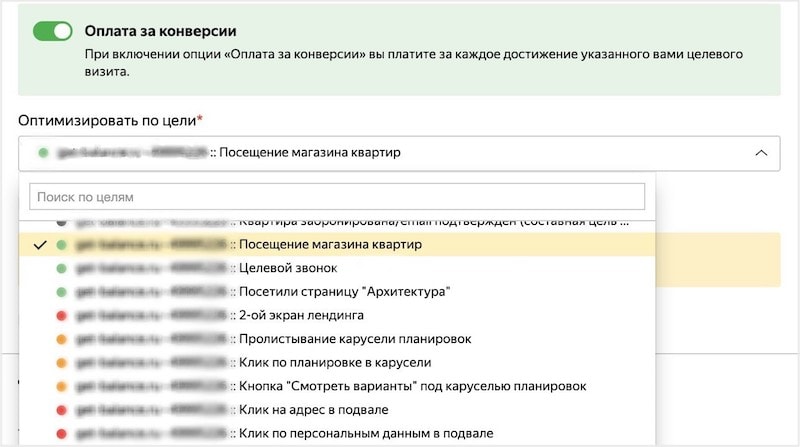Click red dot beside "Клик на адрес в подвале"
The width and height of the screenshot is (800, 447).
coord(62,409)
